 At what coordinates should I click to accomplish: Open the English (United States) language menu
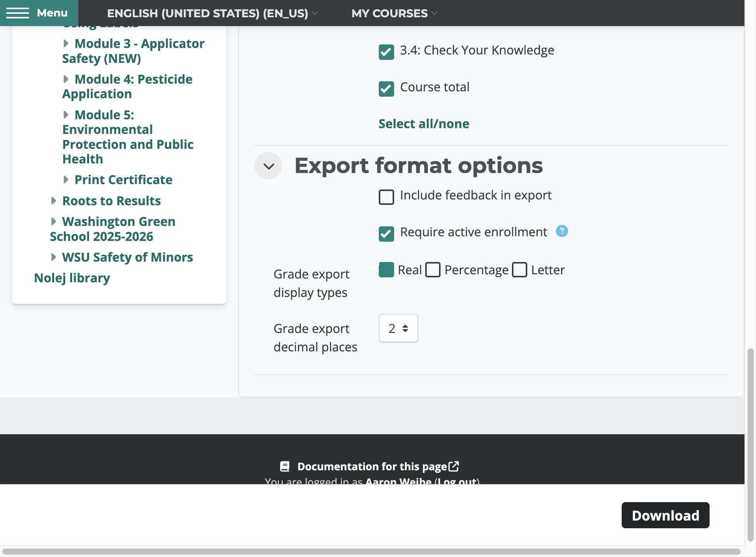click(212, 13)
